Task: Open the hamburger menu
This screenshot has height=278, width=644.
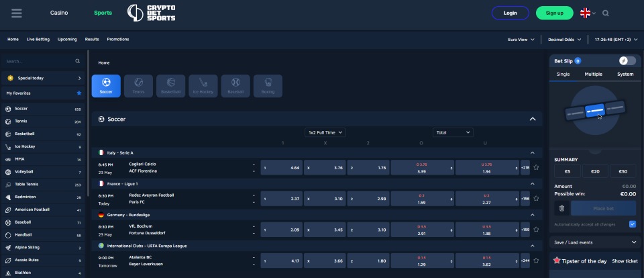Action: point(16,13)
